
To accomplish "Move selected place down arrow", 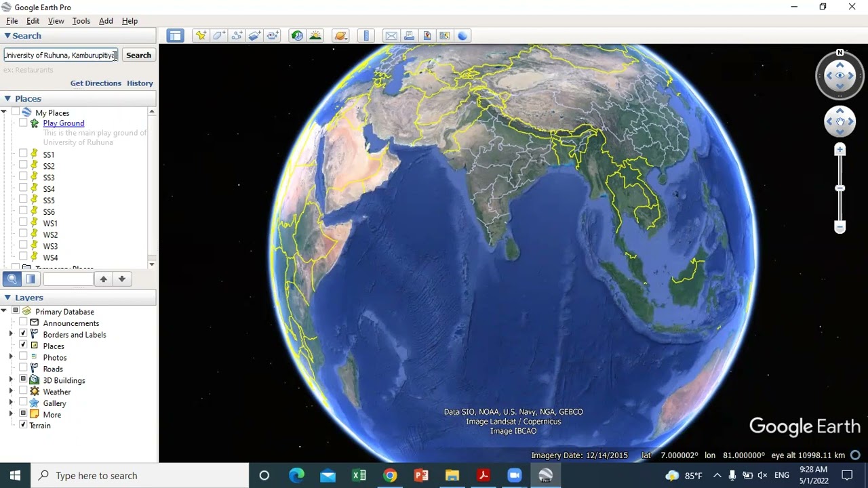I will [122, 279].
